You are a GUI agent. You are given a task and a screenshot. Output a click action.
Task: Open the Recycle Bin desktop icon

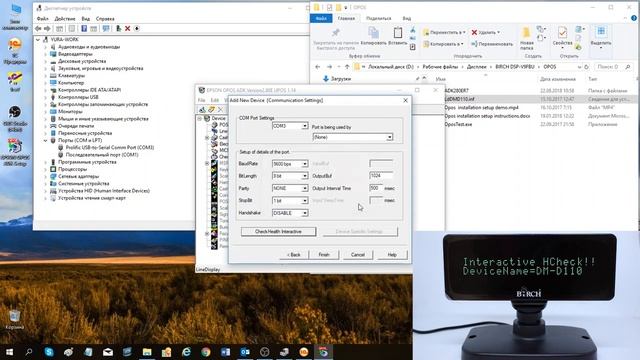pyautogui.click(x=15, y=319)
